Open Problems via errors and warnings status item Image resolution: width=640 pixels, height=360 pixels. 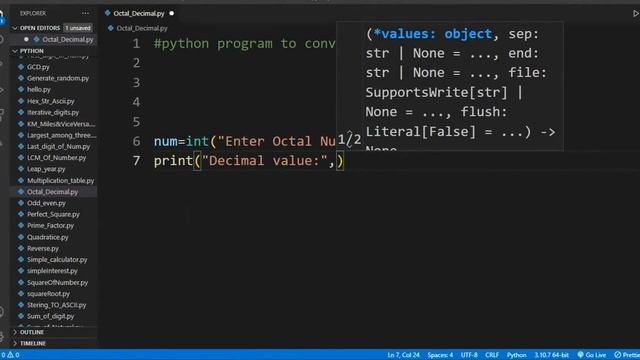[x=10, y=355]
